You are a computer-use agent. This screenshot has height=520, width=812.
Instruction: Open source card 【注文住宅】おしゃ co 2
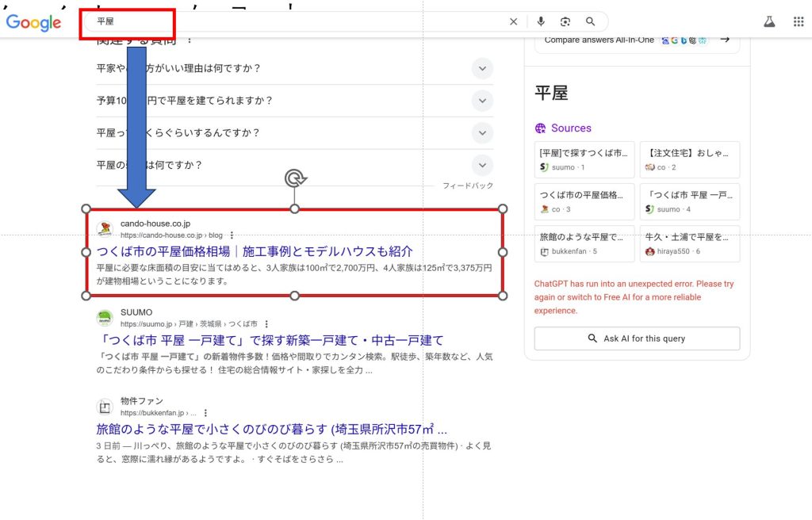tap(690, 159)
